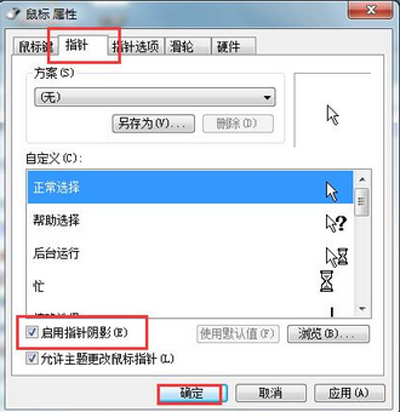The height and width of the screenshot is (412, 400).
Task: Click the list scroll-up arrow
Action: coord(362,180)
